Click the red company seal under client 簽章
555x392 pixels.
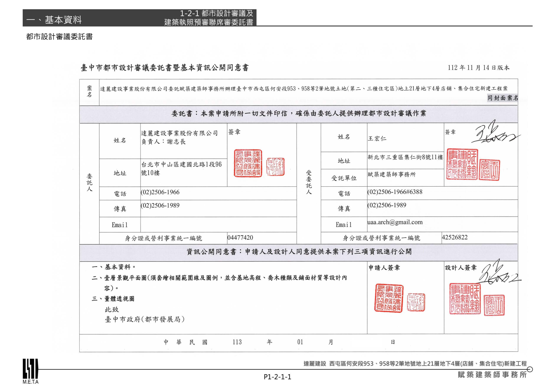click(248, 163)
